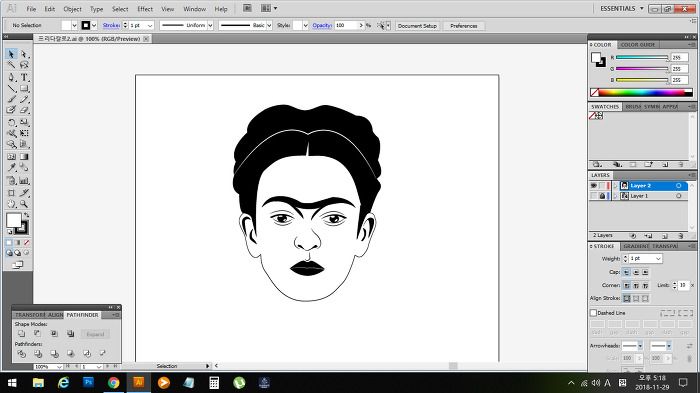Expand Layer 1 disclosure triangle
700x393 pixels.
[615, 196]
